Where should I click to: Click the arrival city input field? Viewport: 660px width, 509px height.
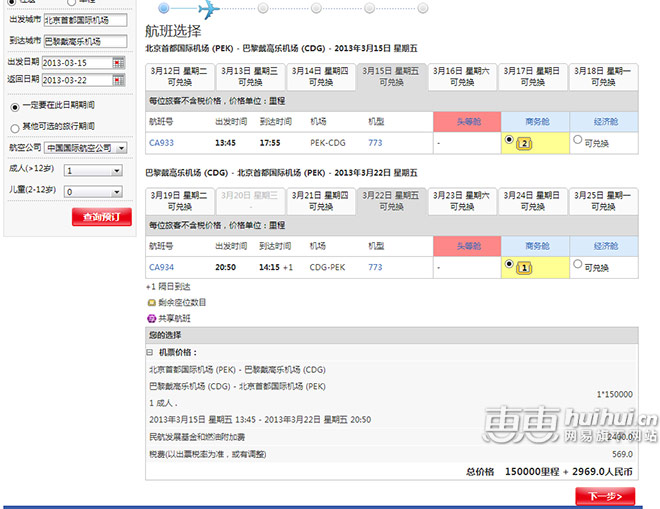tap(85, 41)
